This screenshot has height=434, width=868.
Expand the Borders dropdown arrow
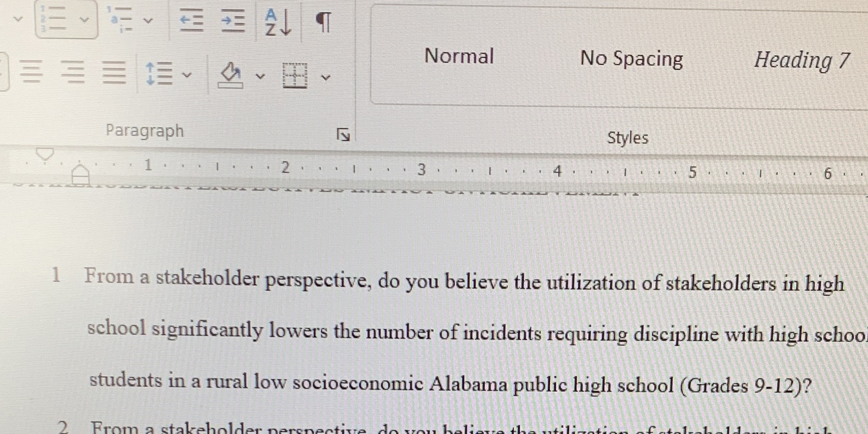coord(325,78)
